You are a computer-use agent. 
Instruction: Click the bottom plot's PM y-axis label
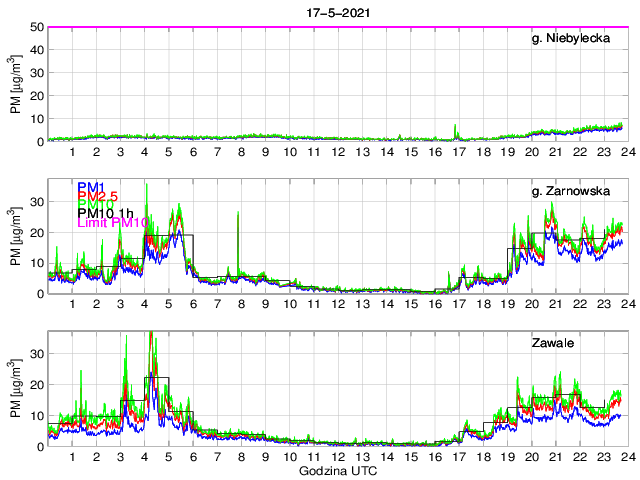pos(15,389)
